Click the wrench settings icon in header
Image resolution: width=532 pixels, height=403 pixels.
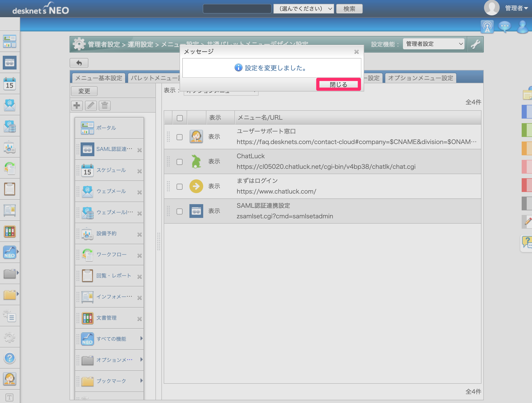coord(475,44)
